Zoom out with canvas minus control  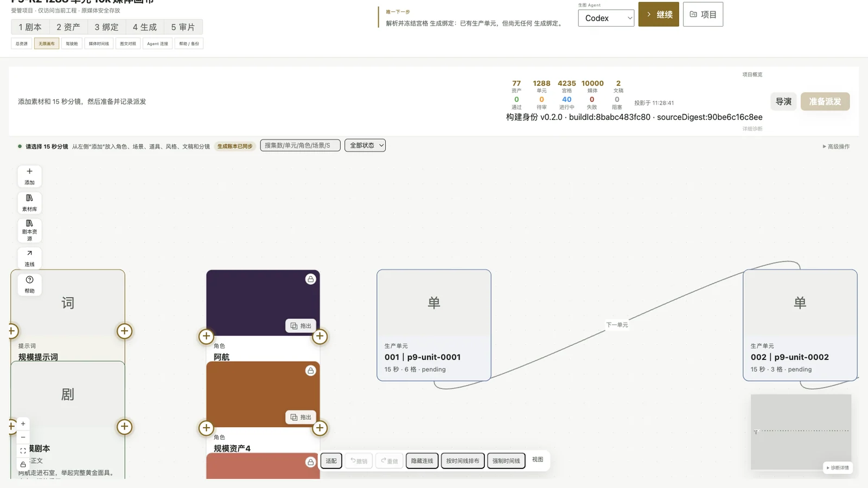23,437
